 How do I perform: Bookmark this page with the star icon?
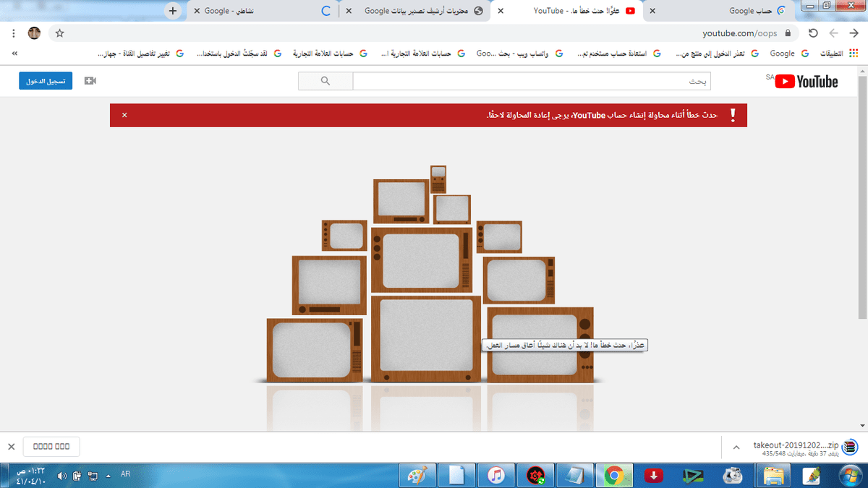(x=60, y=33)
